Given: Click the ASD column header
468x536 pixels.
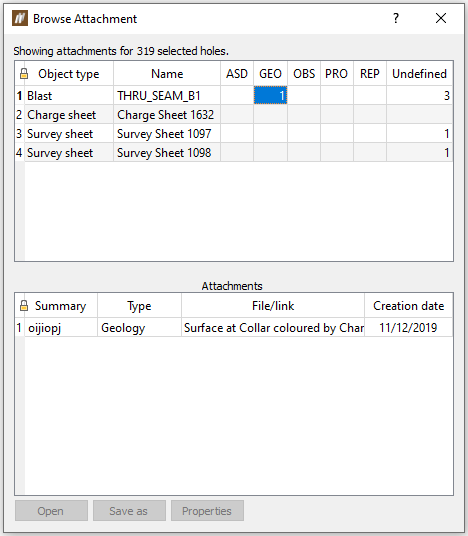Looking at the screenshot, I should point(237,74).
